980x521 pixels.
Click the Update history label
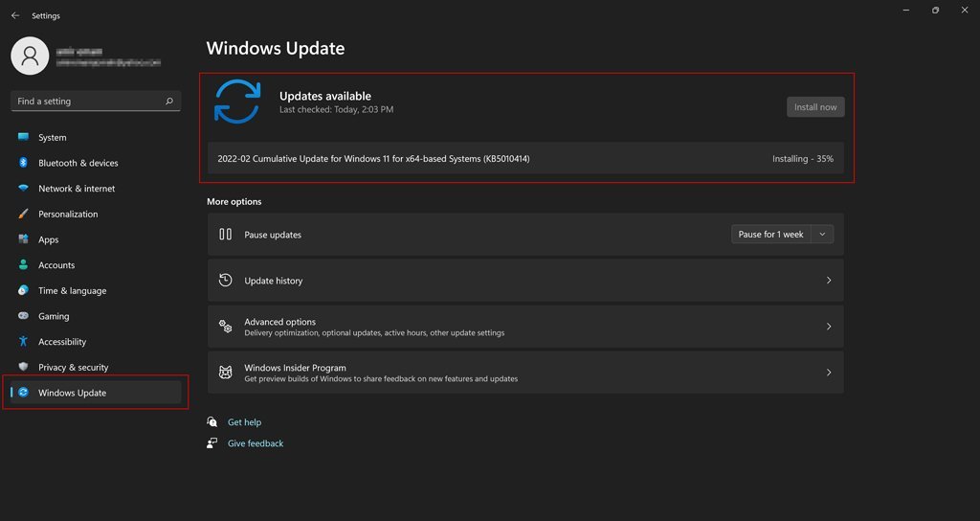coord(273,281)
